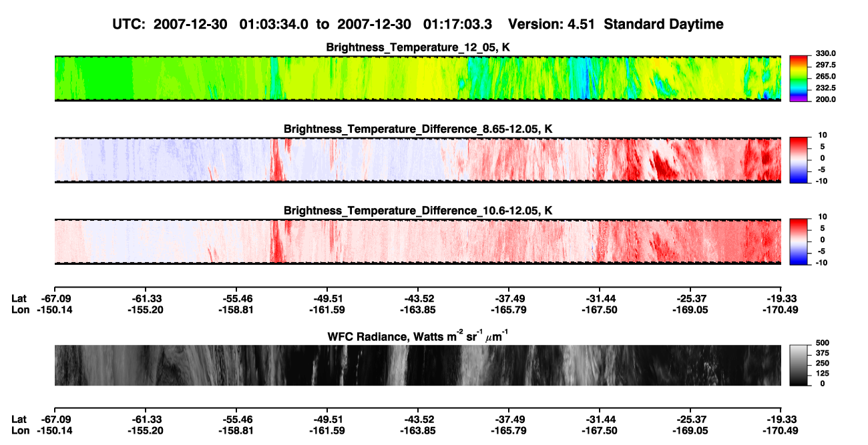The width and height of the screenshot is (868, 445).
Task: Click longitude -155.20 on the axis below the WFC strip
Action: pos(145,431)
